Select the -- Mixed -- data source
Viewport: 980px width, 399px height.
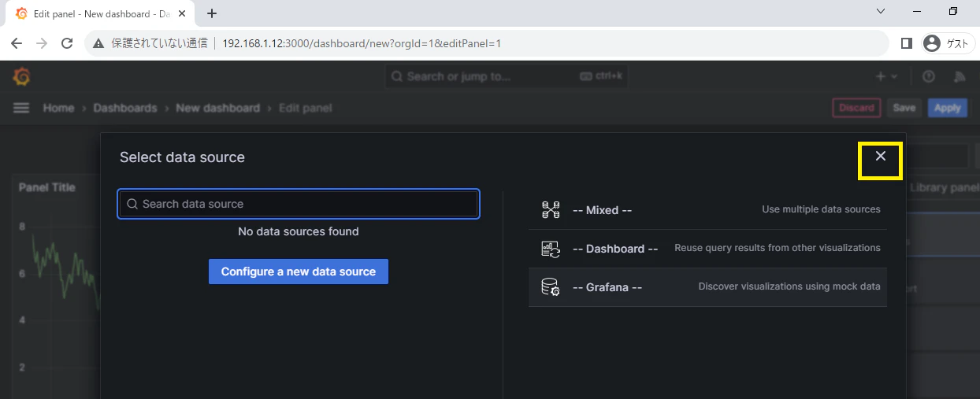click(x=707, y=210)
